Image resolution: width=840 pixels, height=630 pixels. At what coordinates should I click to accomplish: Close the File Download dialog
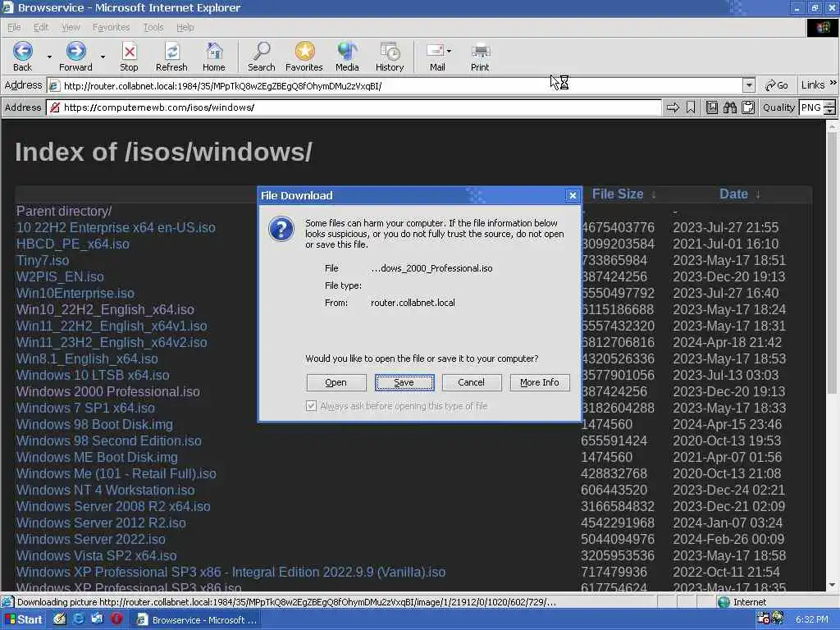(x=573, y=195)
